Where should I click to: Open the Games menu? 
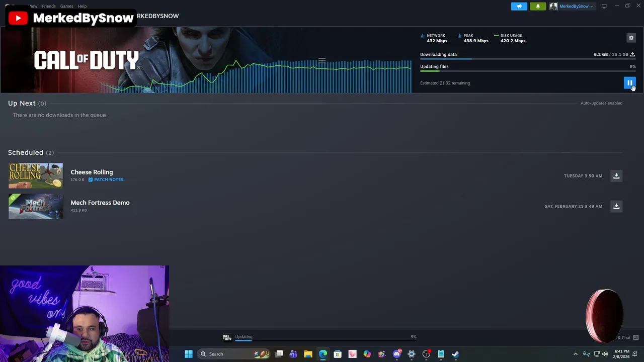pyautogui.click(x=66, y=6)
